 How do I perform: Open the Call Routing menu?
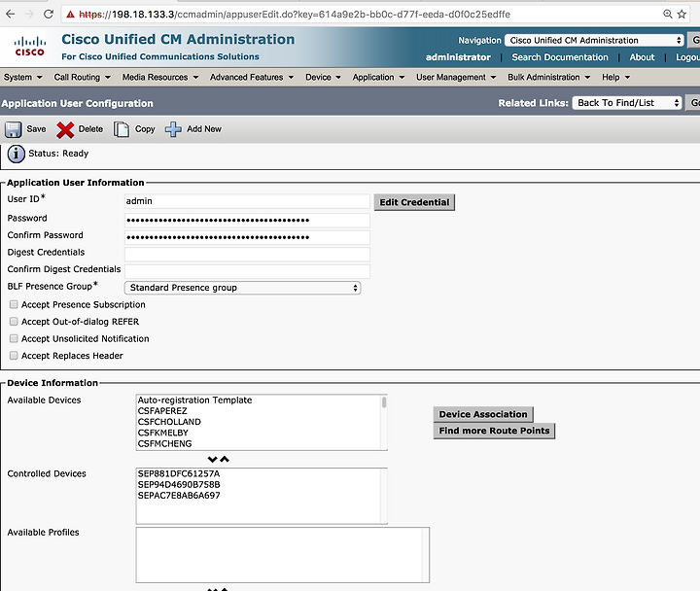tap(82, 77)
